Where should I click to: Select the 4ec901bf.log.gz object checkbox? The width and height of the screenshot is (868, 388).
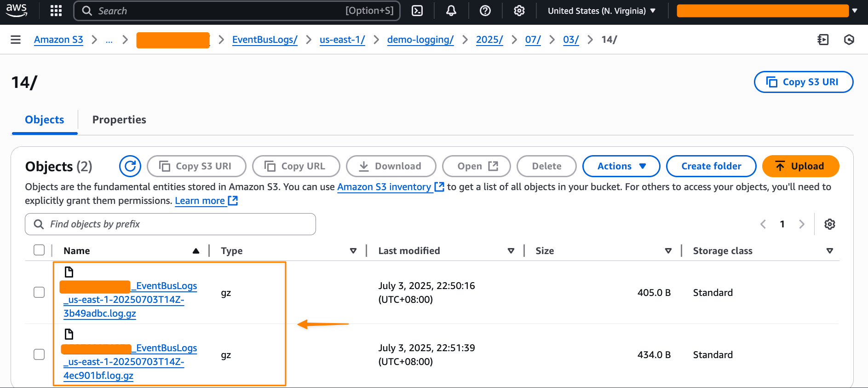click(39, 354)
